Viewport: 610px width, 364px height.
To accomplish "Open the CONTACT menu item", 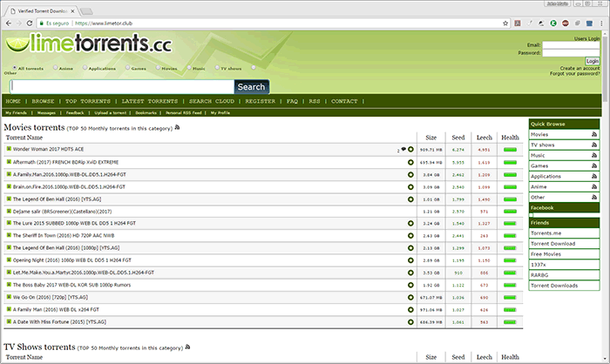I will click(x=344, y=101).
